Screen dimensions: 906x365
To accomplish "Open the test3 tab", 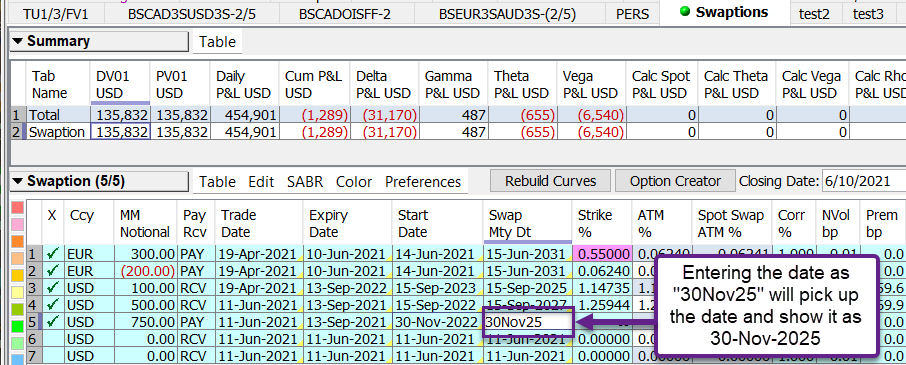I will pos(868,13).
